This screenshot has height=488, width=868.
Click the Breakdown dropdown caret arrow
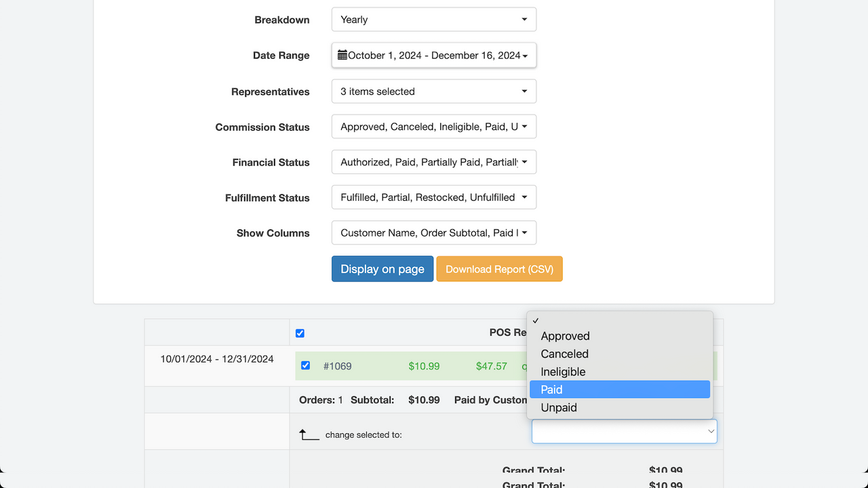524,20
